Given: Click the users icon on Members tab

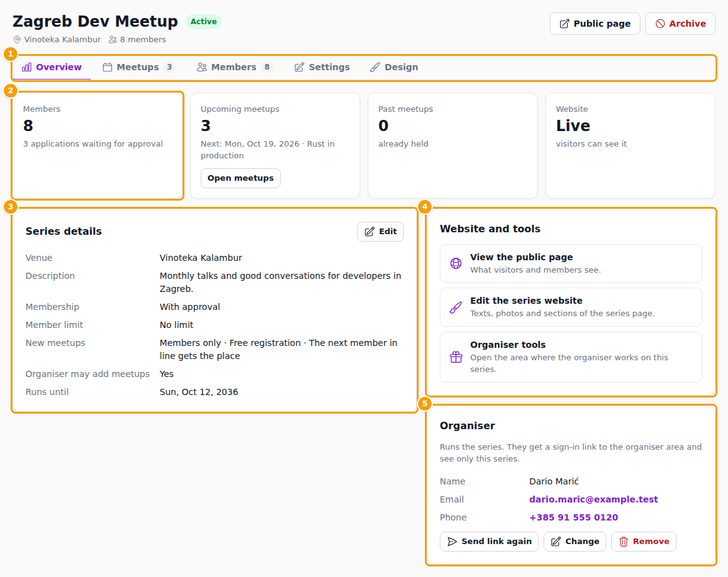Looking at the screenshot, I should click(201, 67).
